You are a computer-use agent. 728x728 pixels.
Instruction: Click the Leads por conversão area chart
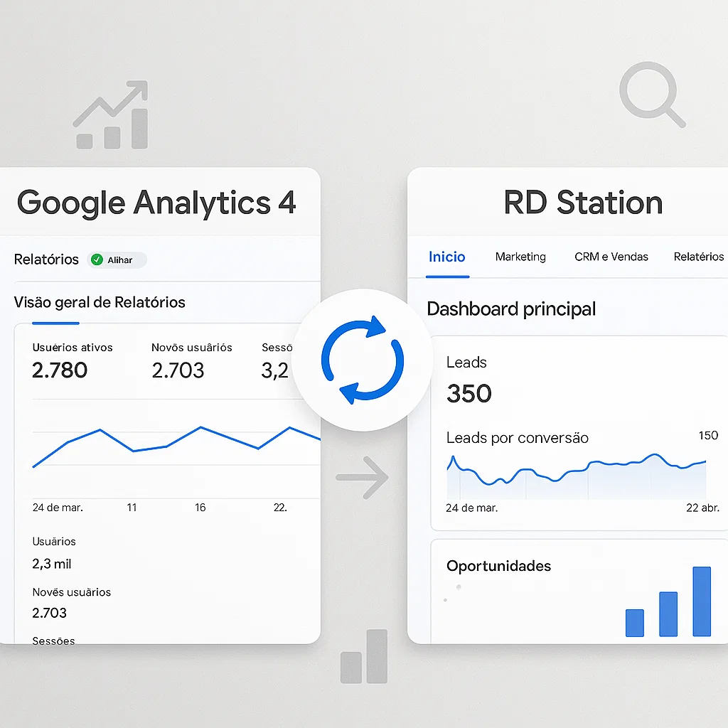[x=576, y=477]
